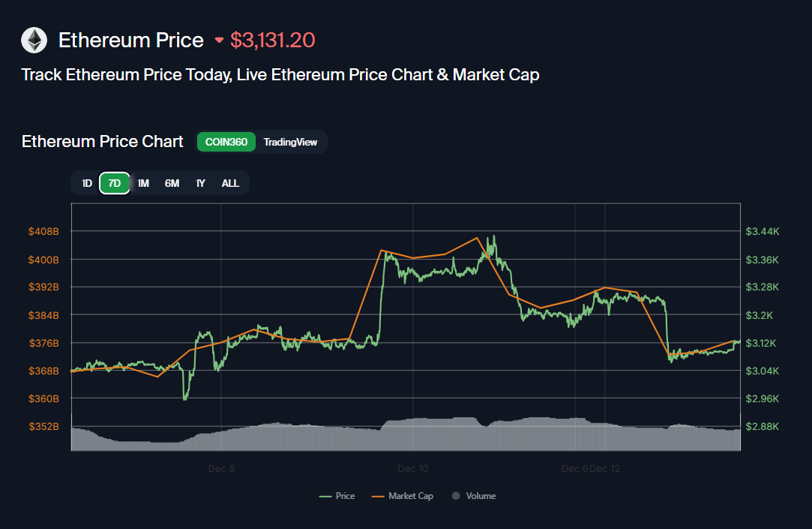The height and width of the screenshot is (529, 812).
Task: Collapse the Ethereum Price Chart section
Action: pos(102,141)
